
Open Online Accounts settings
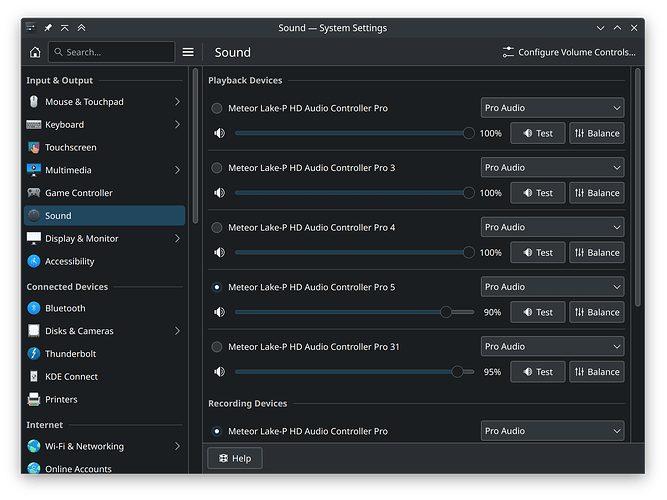click(105, 468)
